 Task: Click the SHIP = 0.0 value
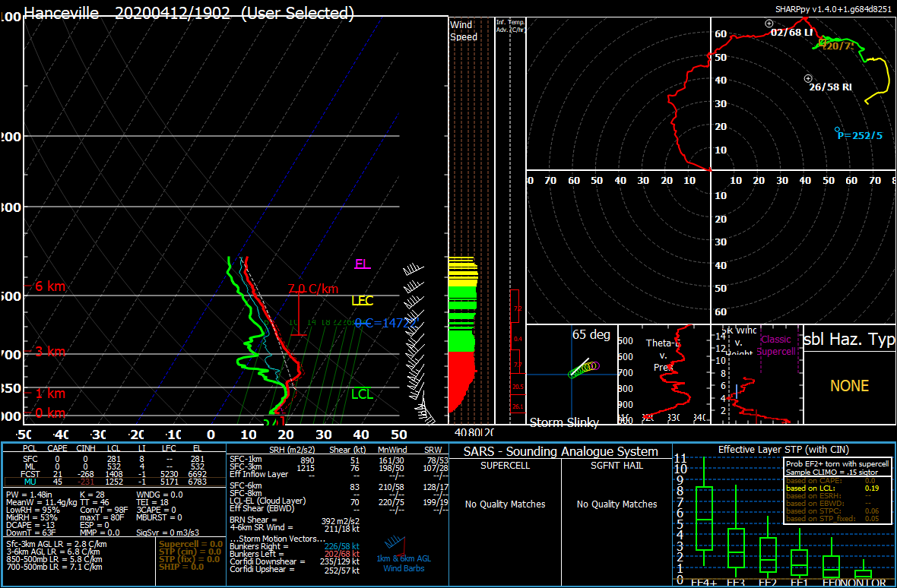(181, 566)
